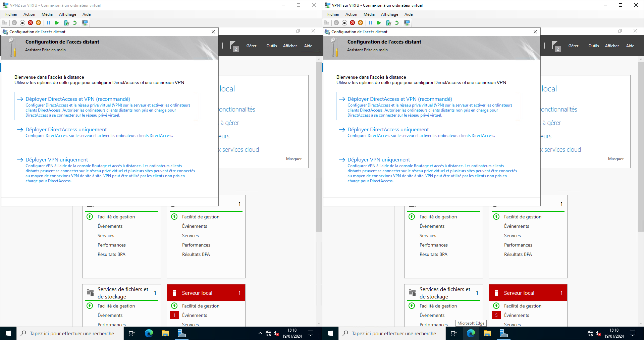Open Server Manager icon in VPN1 taskbar

pyautogui.click(x=503, y=333)
